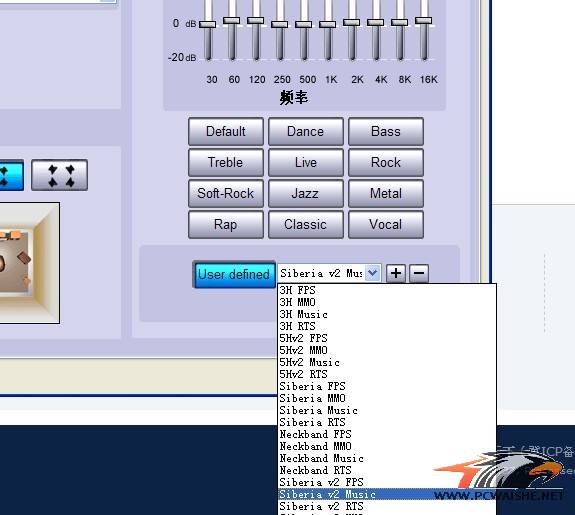
Task: Select the Neckband Music entry
Action: [x=387, y=459]
